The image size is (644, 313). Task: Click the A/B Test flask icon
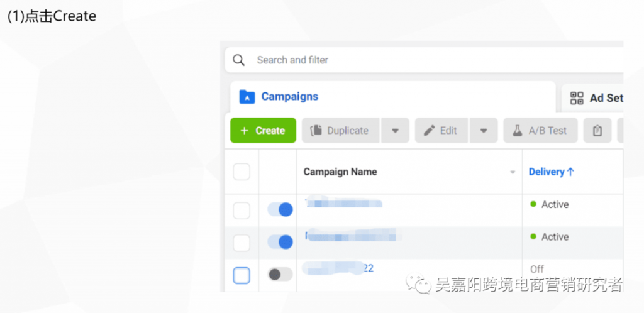point(517,131)
